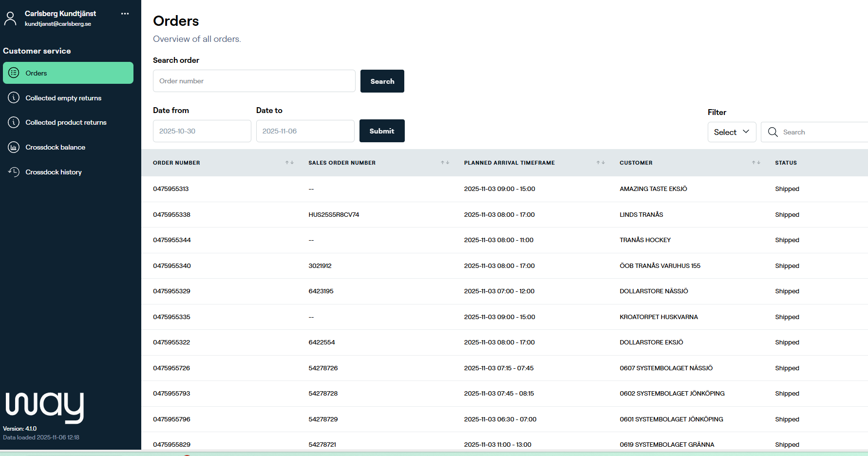Image resolution: width=868 pixels, height=456 pixels.
Task: Sort table by Sales Order Number arrows
Action: 445,163
